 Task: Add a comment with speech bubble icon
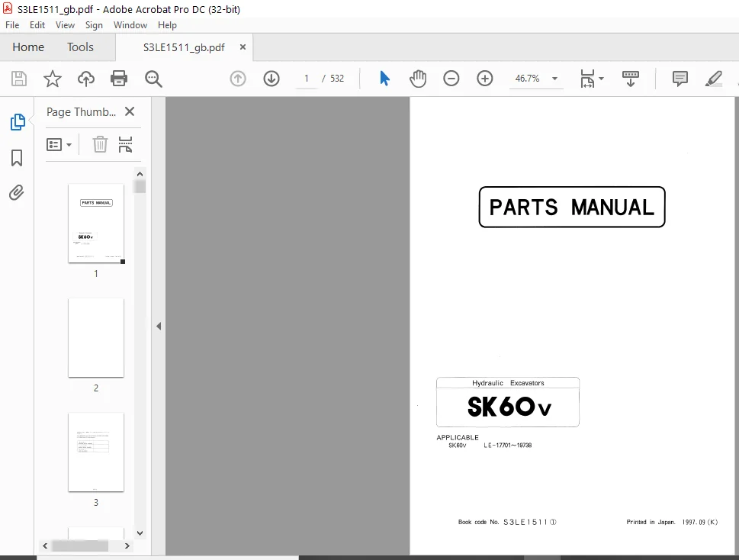[680, 79]
